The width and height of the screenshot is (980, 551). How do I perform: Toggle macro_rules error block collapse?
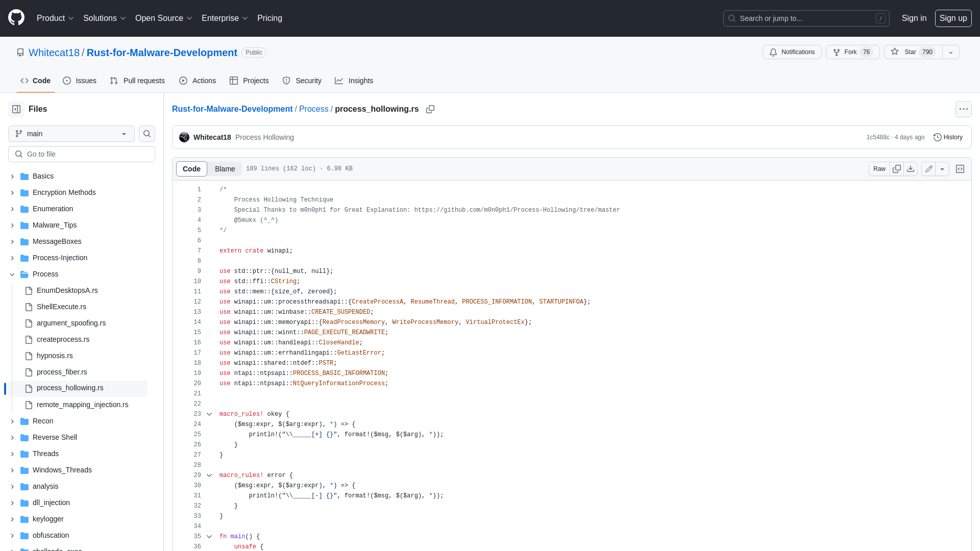click(209, 475)
